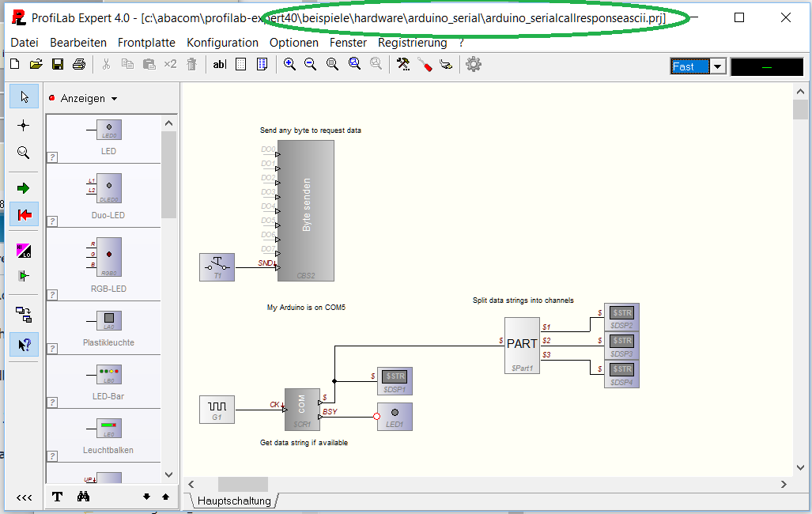This screenshot has width=812, height=514.
Task: Click the zoom in magnifier icon
Action: (x=289, y=64)
